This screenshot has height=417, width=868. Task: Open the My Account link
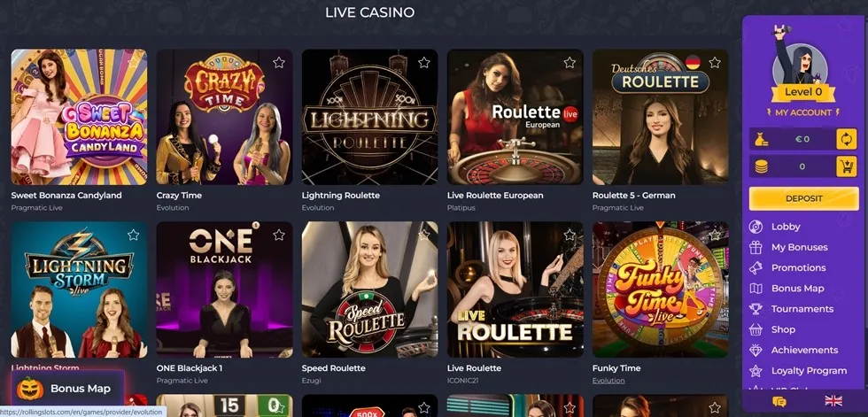click(x=802, y=112)
